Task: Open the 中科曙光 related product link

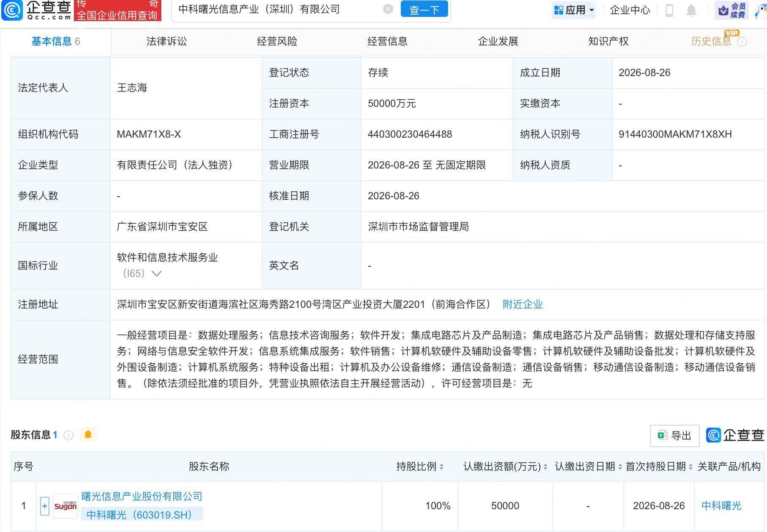Action: 721,506
